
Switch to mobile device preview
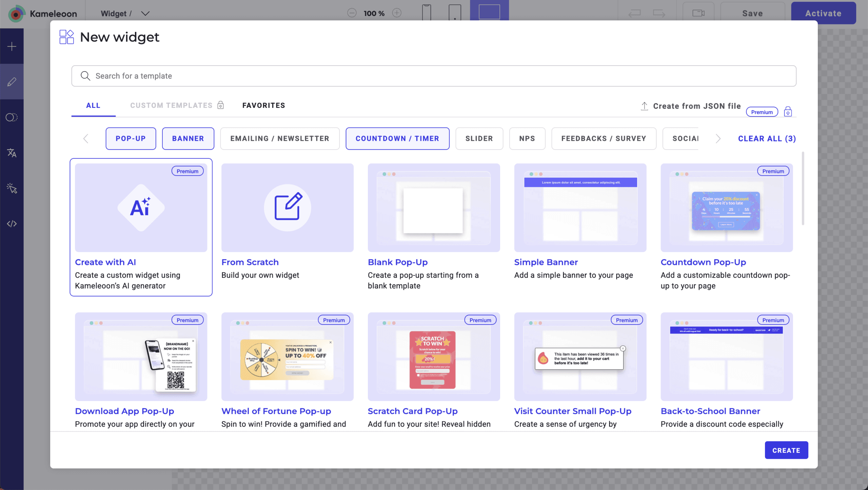coord(427,13)
